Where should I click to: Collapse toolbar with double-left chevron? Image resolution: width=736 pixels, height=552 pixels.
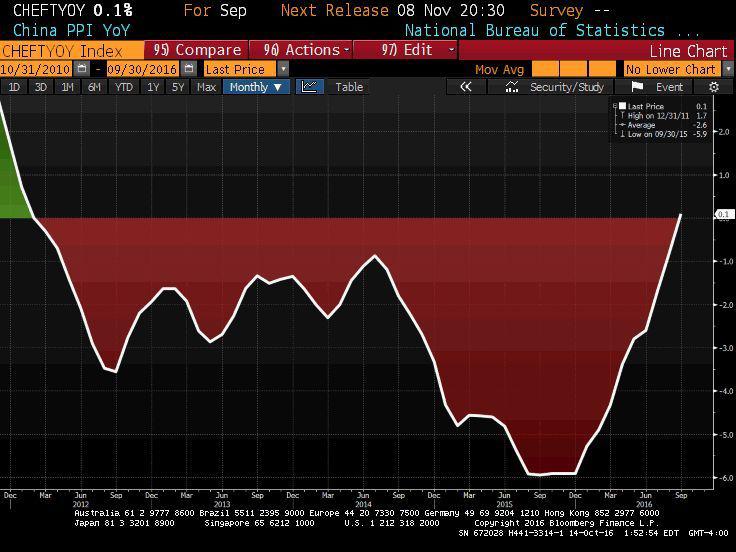pyautogui.click(x=465, y=87)
